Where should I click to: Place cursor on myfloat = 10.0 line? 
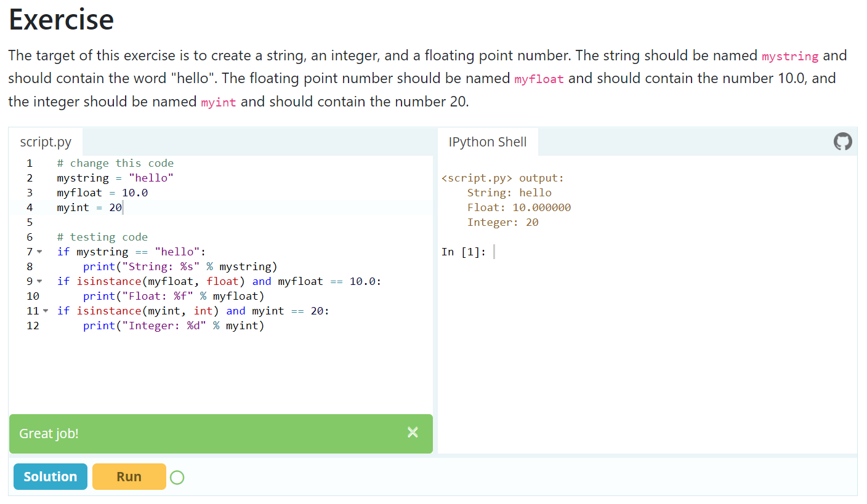[102, 193]
